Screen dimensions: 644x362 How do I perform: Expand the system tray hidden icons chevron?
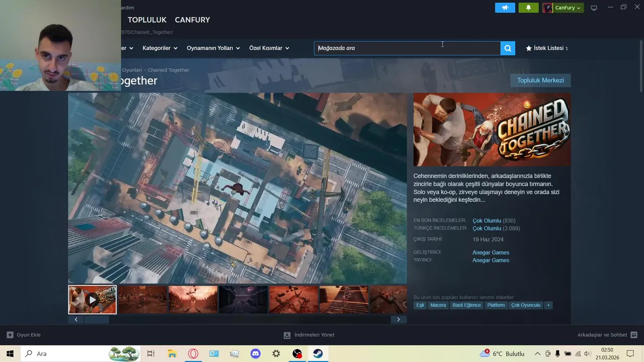click(537, 353)
